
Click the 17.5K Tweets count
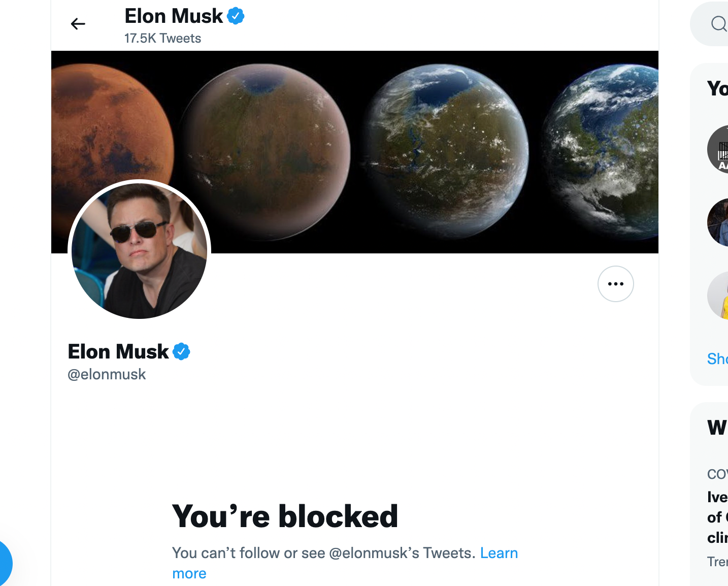pos(162,38)
